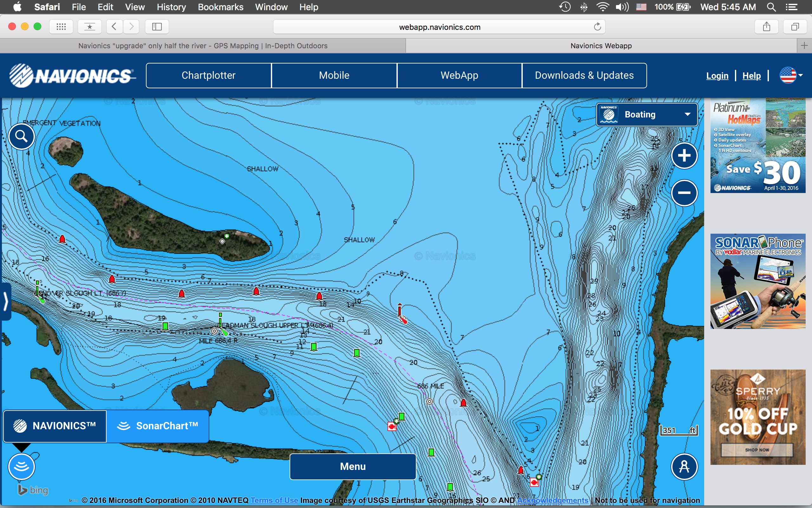The width and height of the screenshot is (812, 508).
Task: Toggle the Safari sidebar button
Action: click(x=157, y=27)
